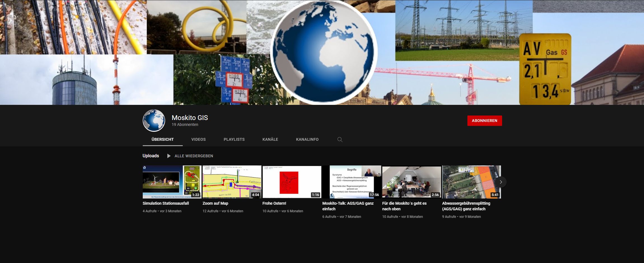Switch to the KANÄLE tab
This screenshot has width=644, height=263.
pyautogui.click(x=270, y=139)
